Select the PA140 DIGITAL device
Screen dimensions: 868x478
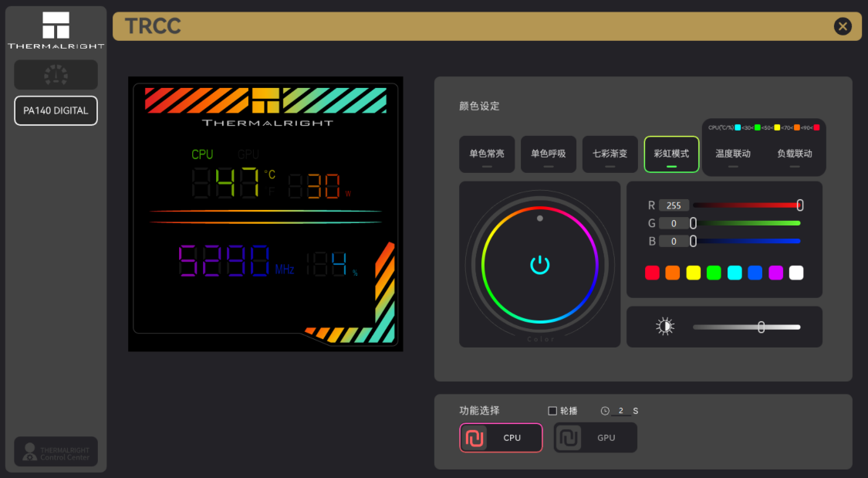(56, 110)
